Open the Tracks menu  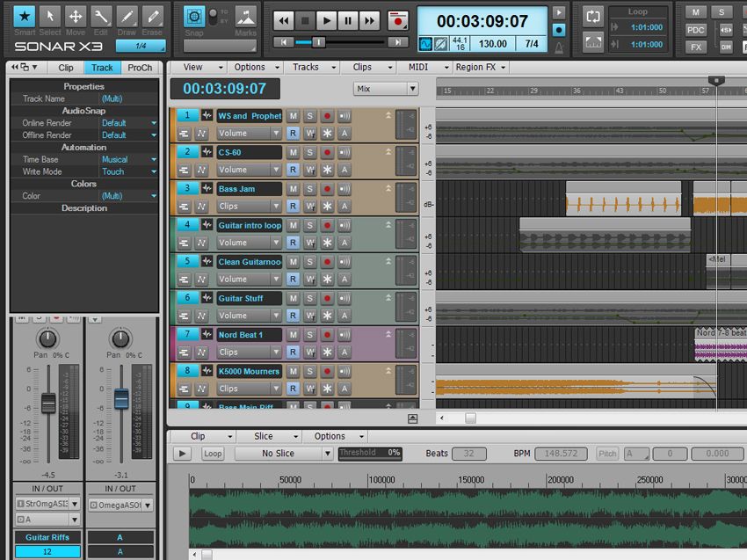(314, 67)
